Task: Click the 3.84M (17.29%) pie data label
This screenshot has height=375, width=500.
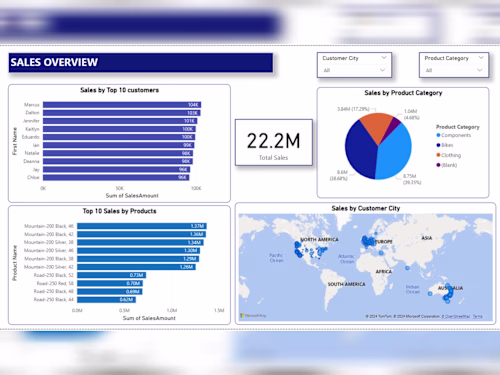Action: point(353,109)
